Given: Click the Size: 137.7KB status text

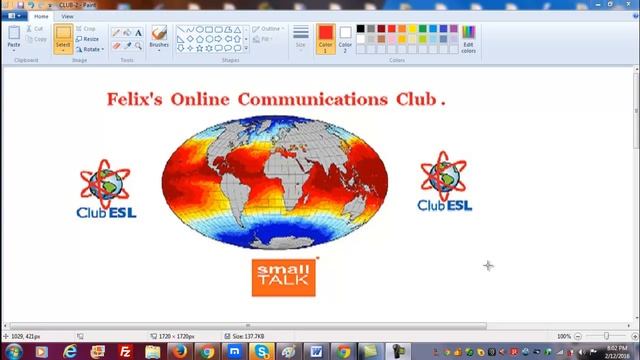Looking at the screenshot, I should 248,336.
